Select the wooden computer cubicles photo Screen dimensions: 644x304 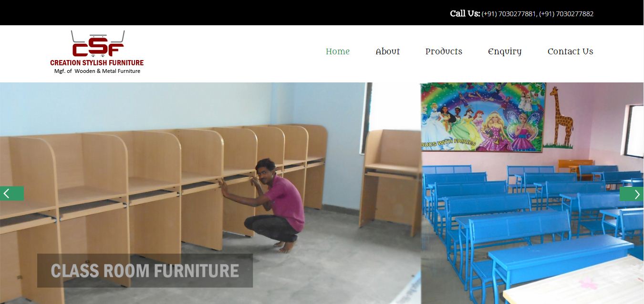pos(210,193)
